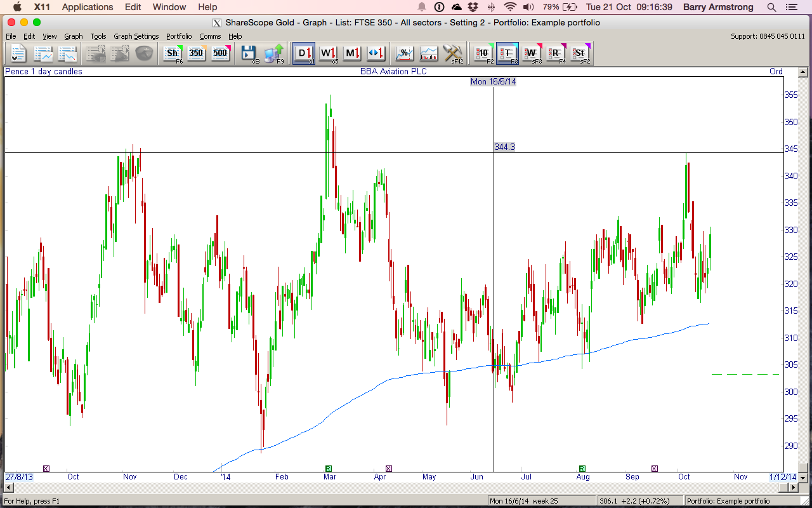
Task: Click the green marker below March
Action: [x=329, y=469]
